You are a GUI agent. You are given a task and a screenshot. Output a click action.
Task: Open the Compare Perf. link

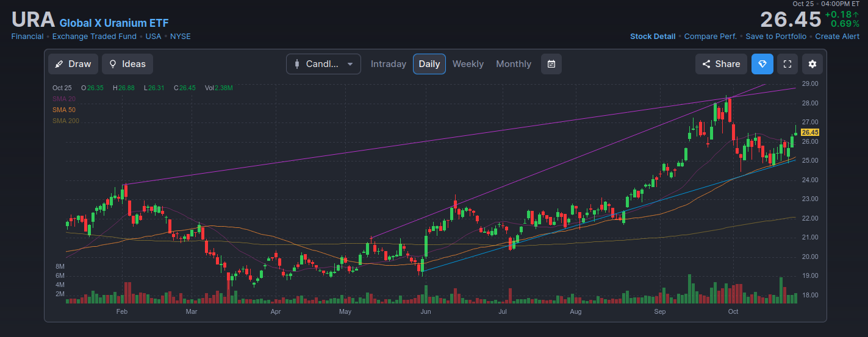(711, 37)
